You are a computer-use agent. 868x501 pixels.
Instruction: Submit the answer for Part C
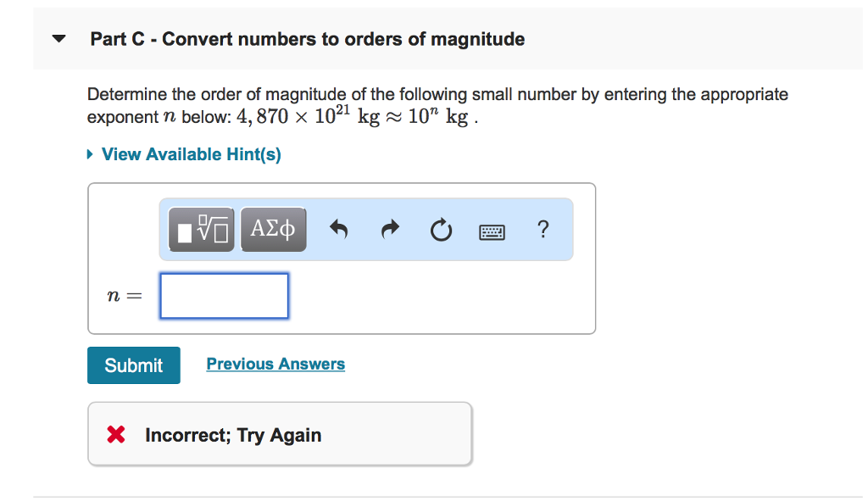click(133, 365)
